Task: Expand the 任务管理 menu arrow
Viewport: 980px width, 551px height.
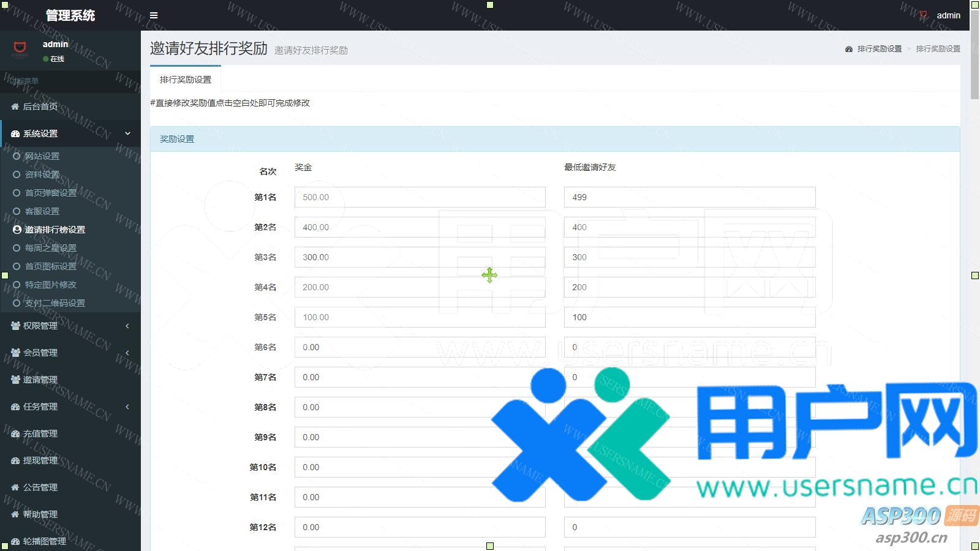Action: 127,407
